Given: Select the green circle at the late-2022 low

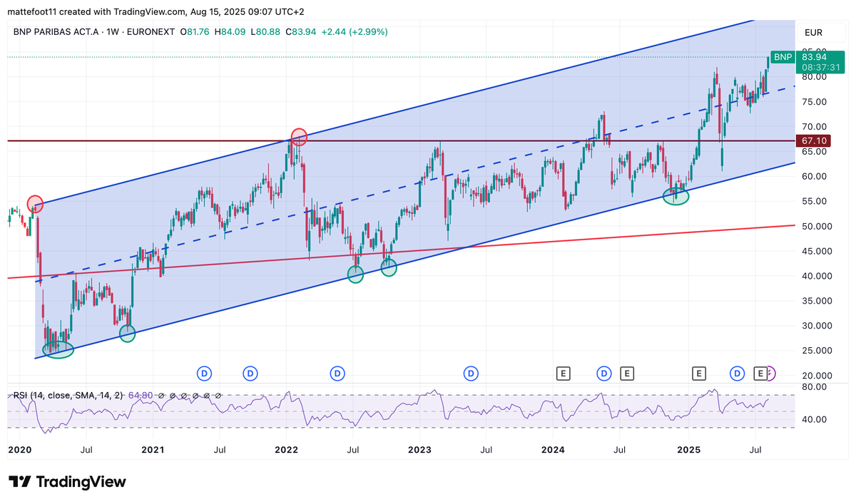Looking at the screenshot, I should (389, 267).
